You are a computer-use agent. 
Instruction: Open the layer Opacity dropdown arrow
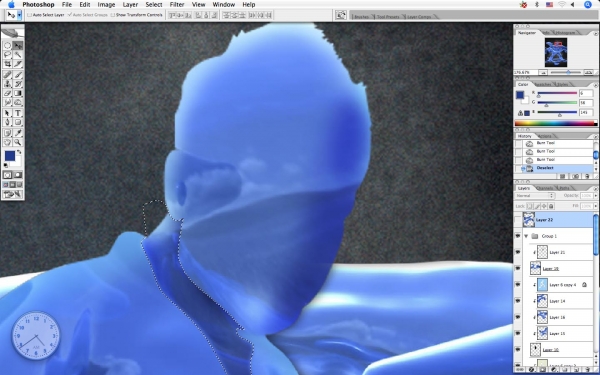[595, 196]
